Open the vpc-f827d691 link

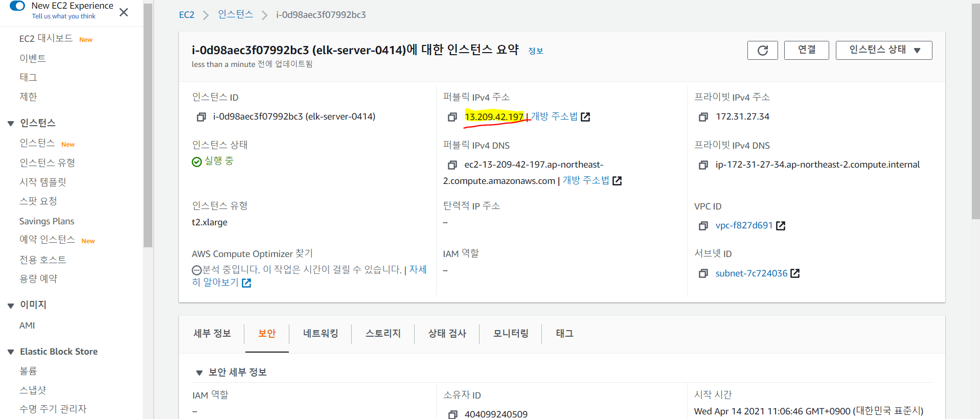744,225
